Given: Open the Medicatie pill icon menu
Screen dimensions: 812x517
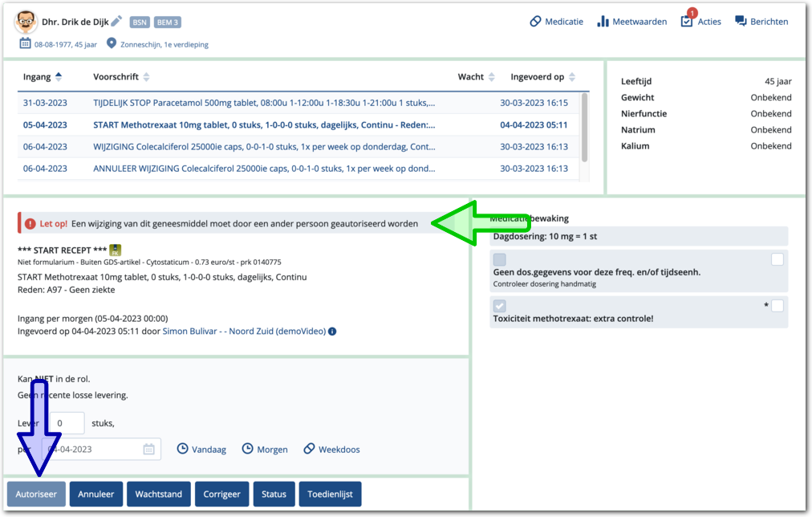Looking at the screenshot, I should (x=536, y=22).
